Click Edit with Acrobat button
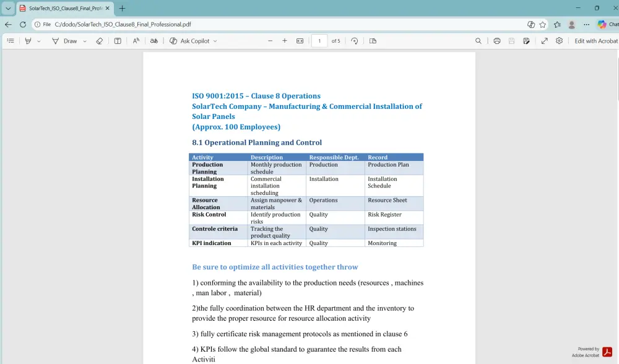619x364 pixels. coord(596,41)
